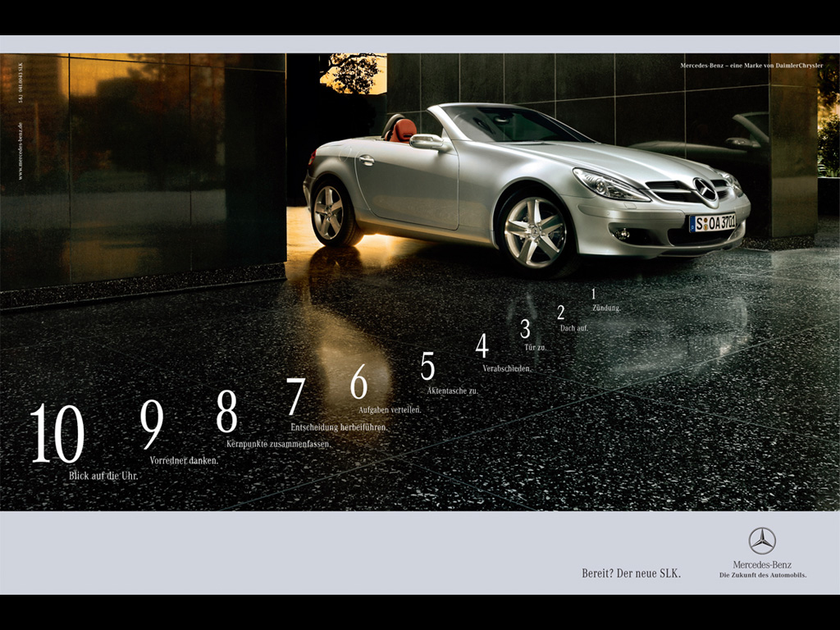The width and height of the screenshot is (840, 630).
Task: Click the "Bereit? Der neue SLK." slogan
Action: tap(631, 573)
